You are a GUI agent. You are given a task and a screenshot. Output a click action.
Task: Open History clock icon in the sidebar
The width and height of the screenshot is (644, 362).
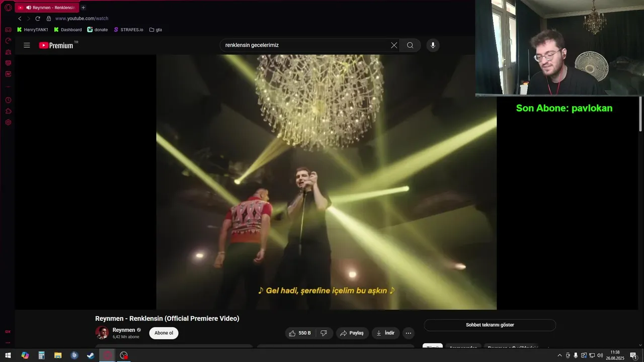coord(8,100)
